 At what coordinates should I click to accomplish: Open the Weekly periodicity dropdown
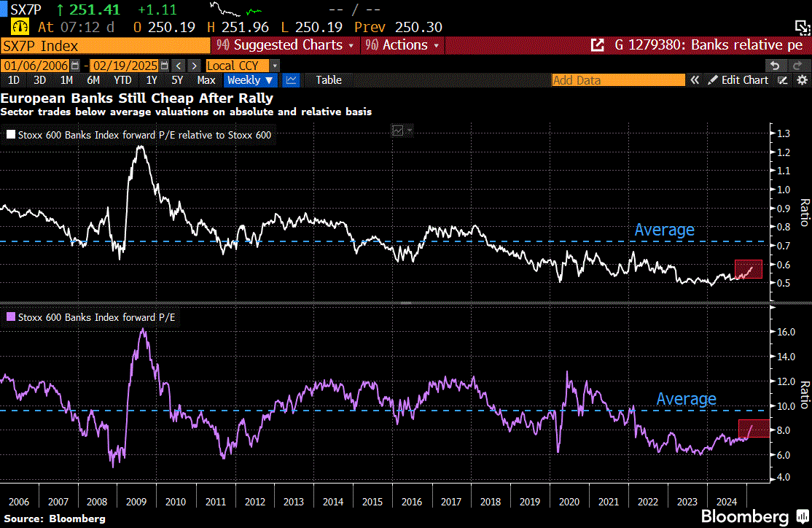(250, 80)
